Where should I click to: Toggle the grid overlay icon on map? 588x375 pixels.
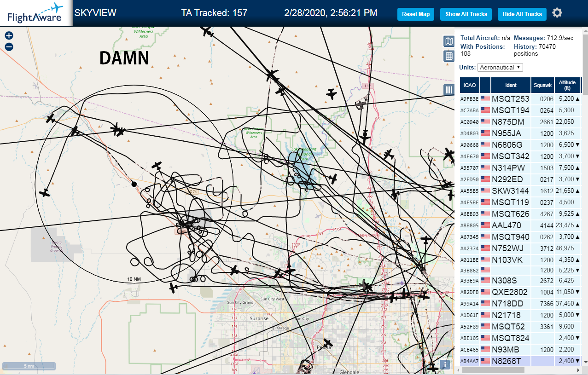[449, 56]
